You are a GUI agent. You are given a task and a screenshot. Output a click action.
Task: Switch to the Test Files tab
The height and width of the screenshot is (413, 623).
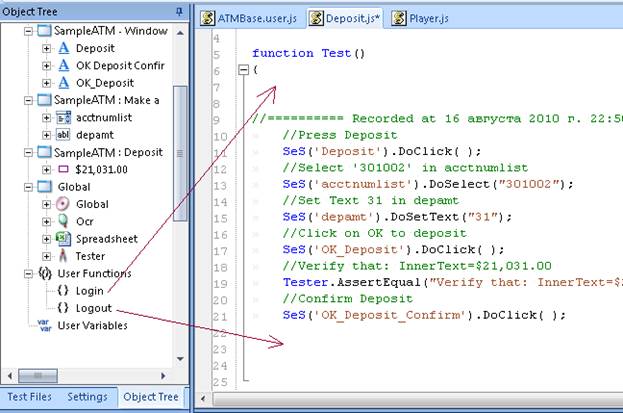(x=29, y=397)
